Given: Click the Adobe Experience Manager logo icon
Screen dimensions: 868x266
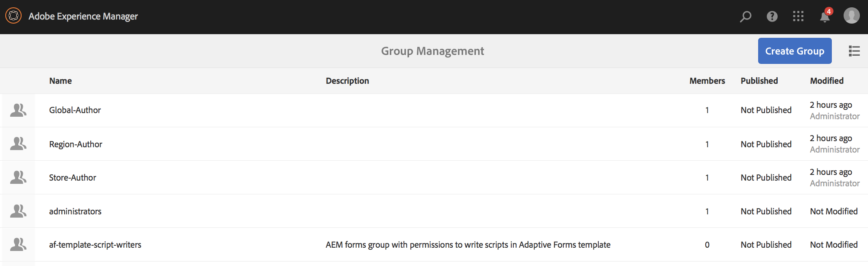Looking at the screenshot, I should tap(13, 16).
